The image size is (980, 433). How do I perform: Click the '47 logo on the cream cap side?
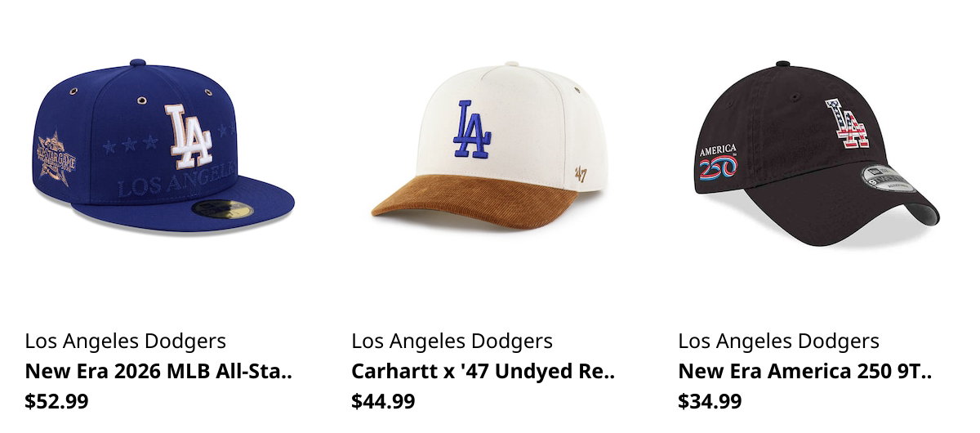[x=581, y=173]
